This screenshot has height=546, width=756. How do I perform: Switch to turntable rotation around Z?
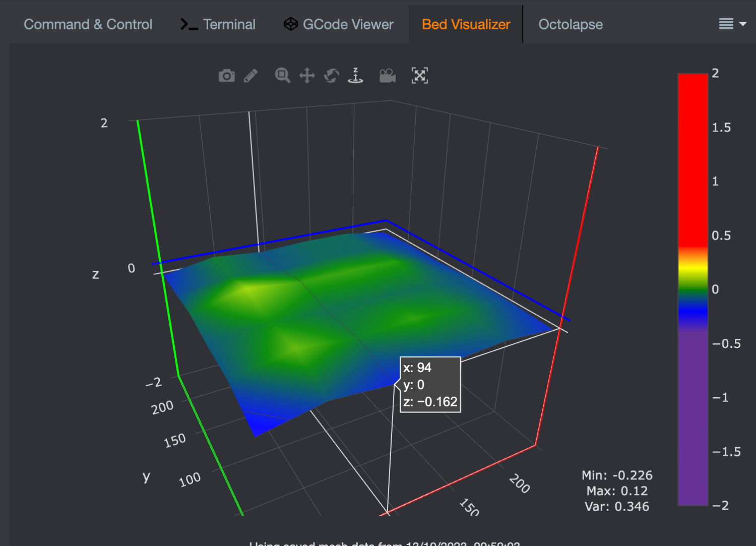[x=355, y=76]
